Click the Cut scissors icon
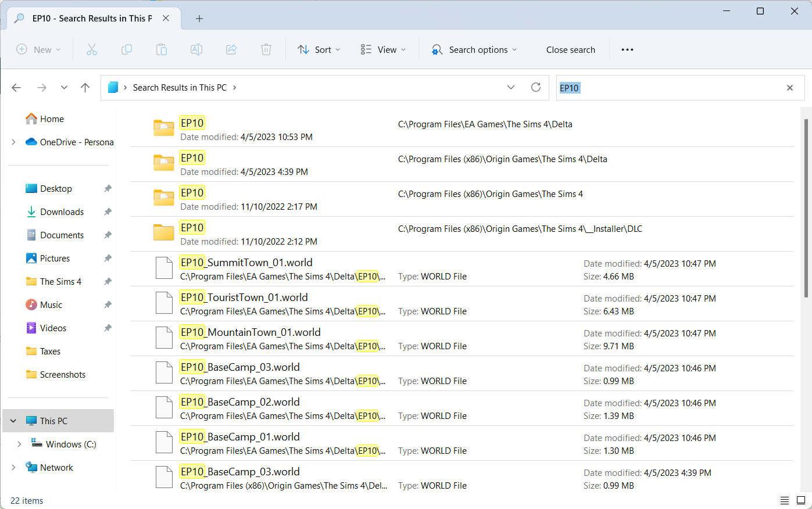This screenshot has height=509, width=812. tap(92, 50)
